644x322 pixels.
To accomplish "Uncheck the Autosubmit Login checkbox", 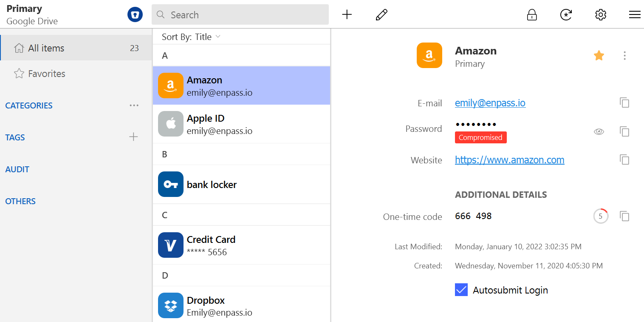I will pos(461,290).
